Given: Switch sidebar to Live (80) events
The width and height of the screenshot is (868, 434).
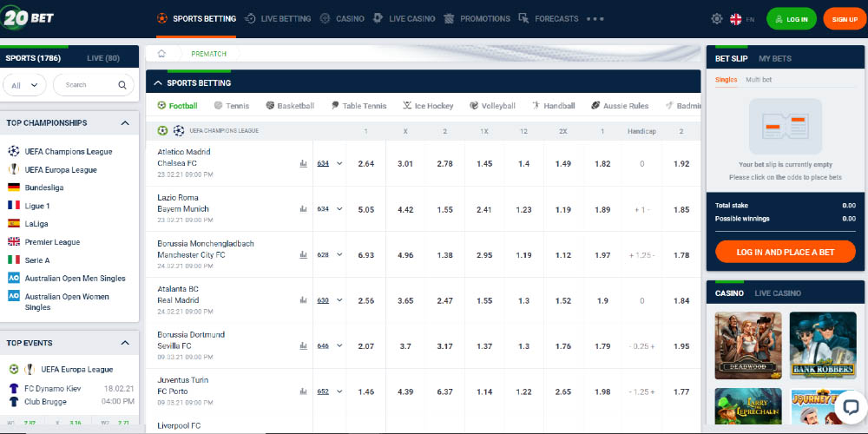Looking at the screenshot, I should click(103, 58).
